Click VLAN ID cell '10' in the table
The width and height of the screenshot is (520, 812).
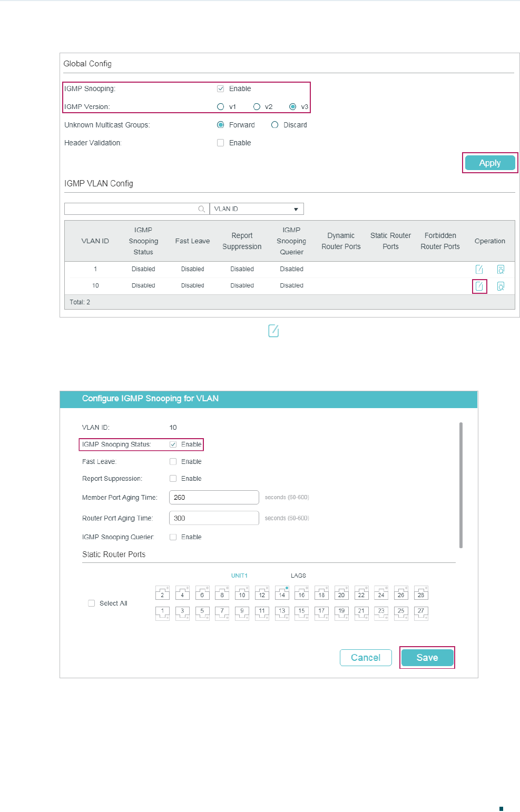pos(95,285)
